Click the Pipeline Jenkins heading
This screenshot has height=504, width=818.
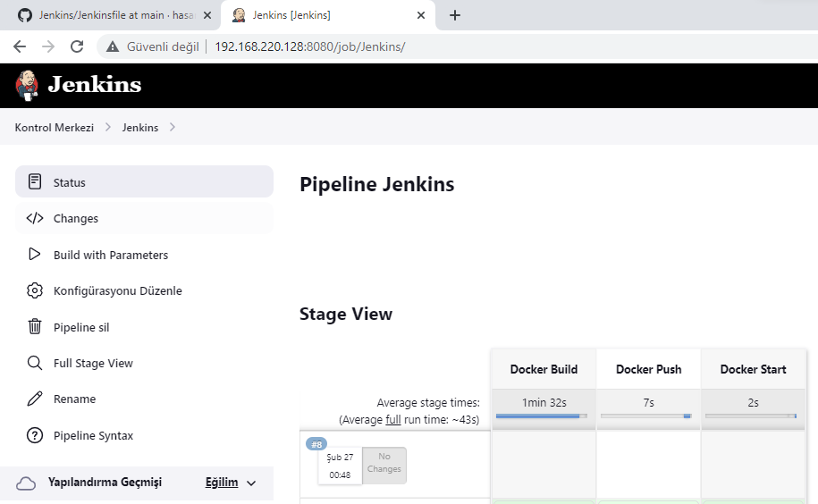[x=376, y=184]
